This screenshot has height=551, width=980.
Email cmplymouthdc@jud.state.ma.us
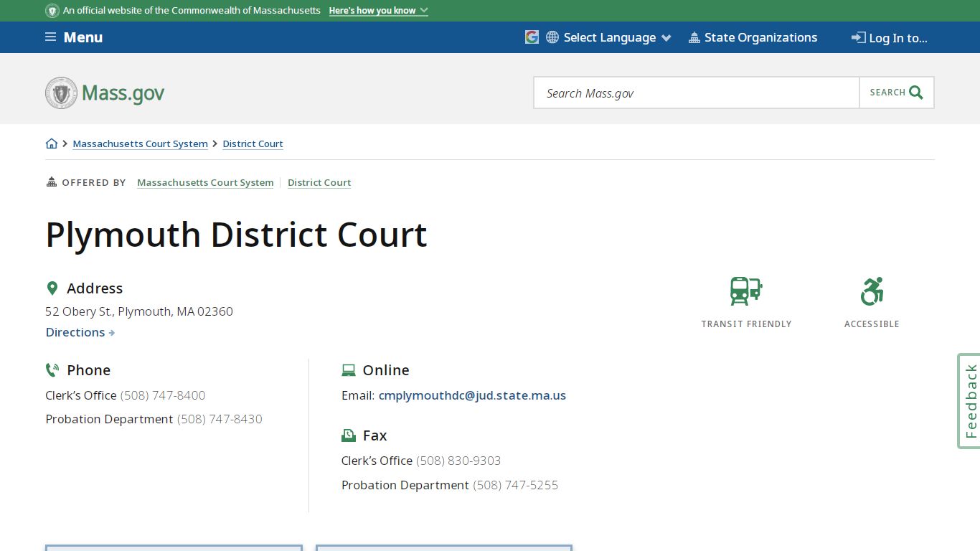[472, 395]
